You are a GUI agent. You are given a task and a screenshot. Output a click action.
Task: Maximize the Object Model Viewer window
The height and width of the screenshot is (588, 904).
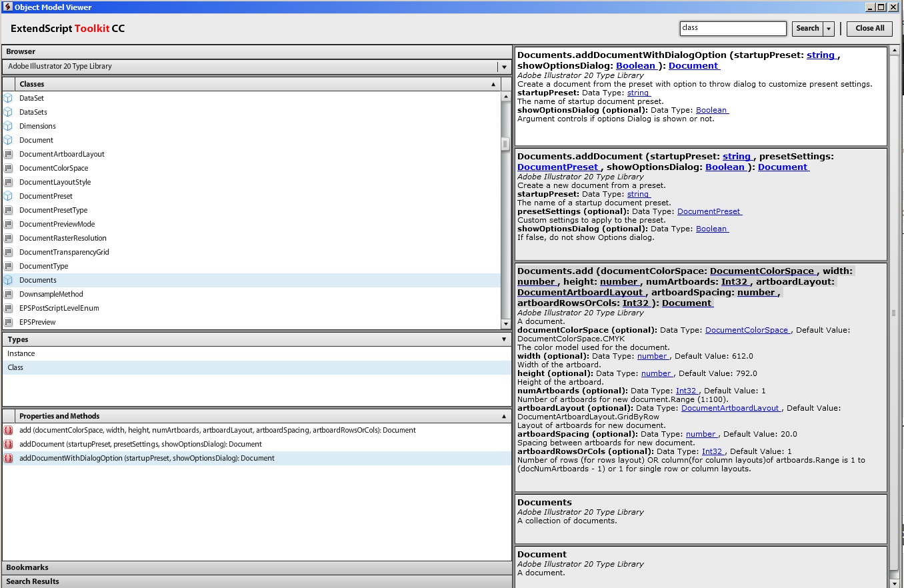tap(881, 7)
